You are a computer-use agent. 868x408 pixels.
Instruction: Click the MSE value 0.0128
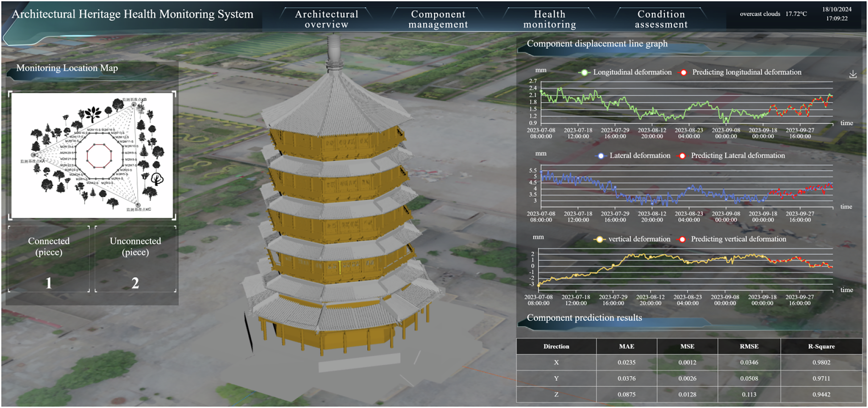687,394
